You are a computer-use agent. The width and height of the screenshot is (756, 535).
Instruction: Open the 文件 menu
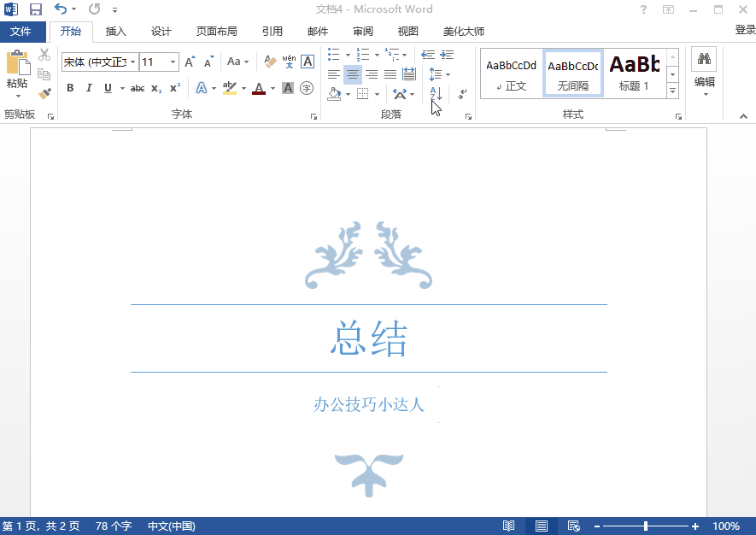(23, 31)
